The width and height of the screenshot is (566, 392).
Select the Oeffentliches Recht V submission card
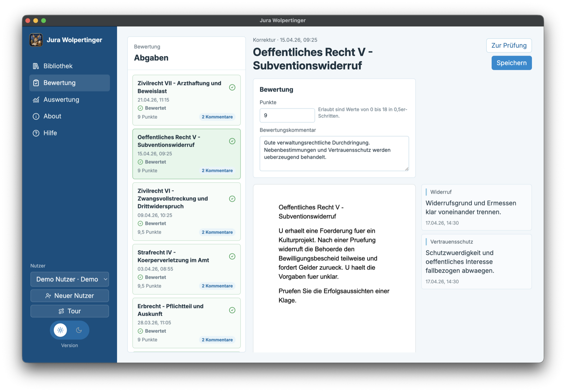186,154
